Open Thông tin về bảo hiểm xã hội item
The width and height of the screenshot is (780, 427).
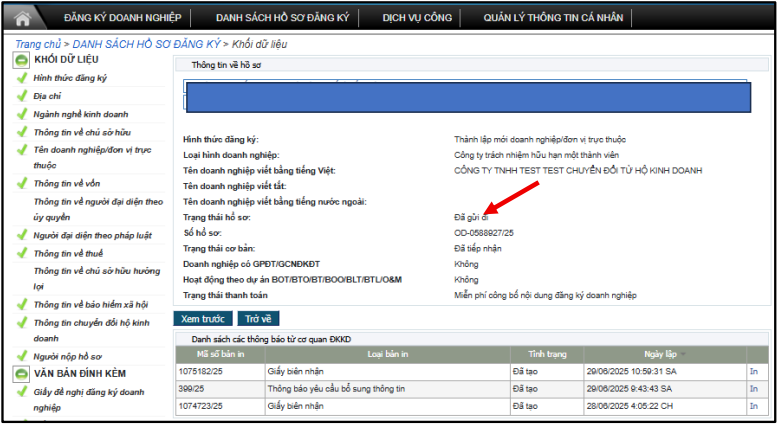pyautogui.click(x=91, y=305)
